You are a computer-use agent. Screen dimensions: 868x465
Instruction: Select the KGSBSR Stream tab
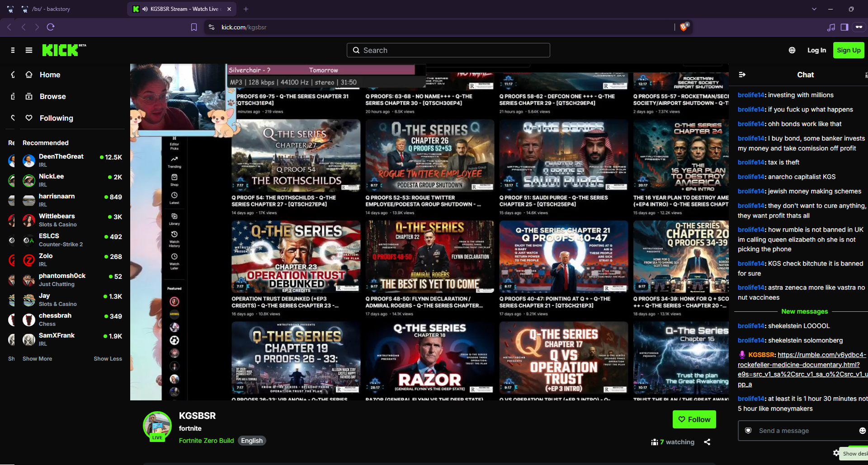(182, 9)
